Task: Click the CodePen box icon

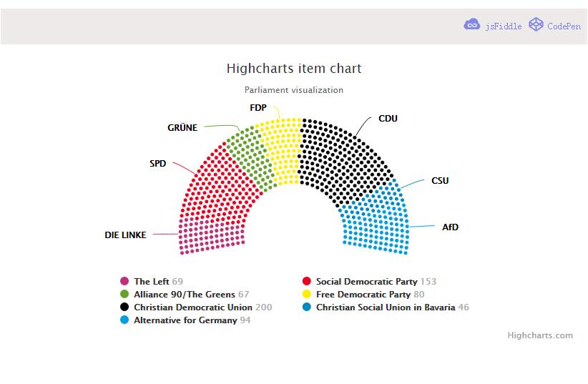Action: click(536, 25)
